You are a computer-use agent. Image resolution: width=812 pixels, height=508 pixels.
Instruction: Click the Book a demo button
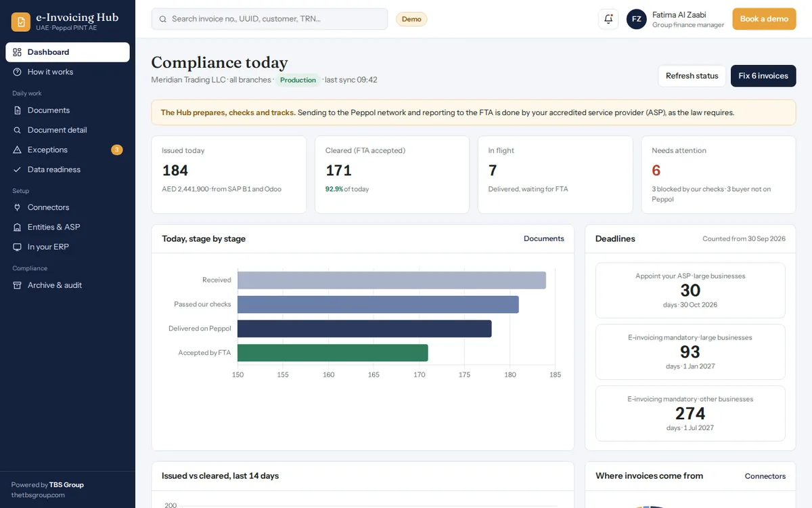pyautogui.click(x=764, y=19)
